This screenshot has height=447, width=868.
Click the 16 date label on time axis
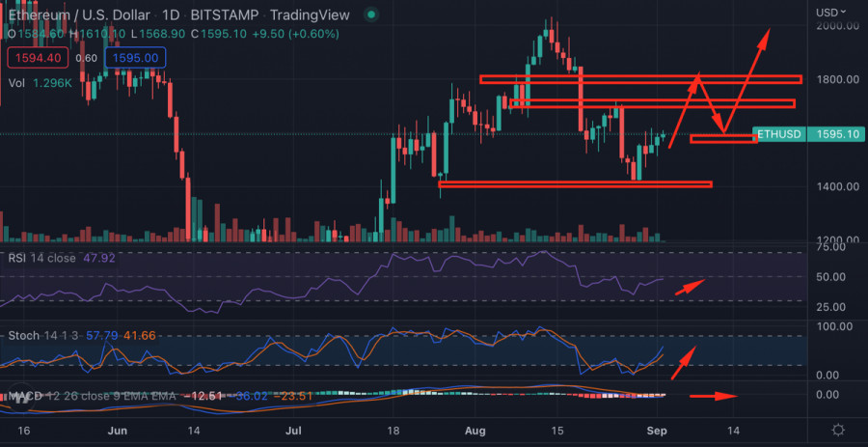(23, 431)
